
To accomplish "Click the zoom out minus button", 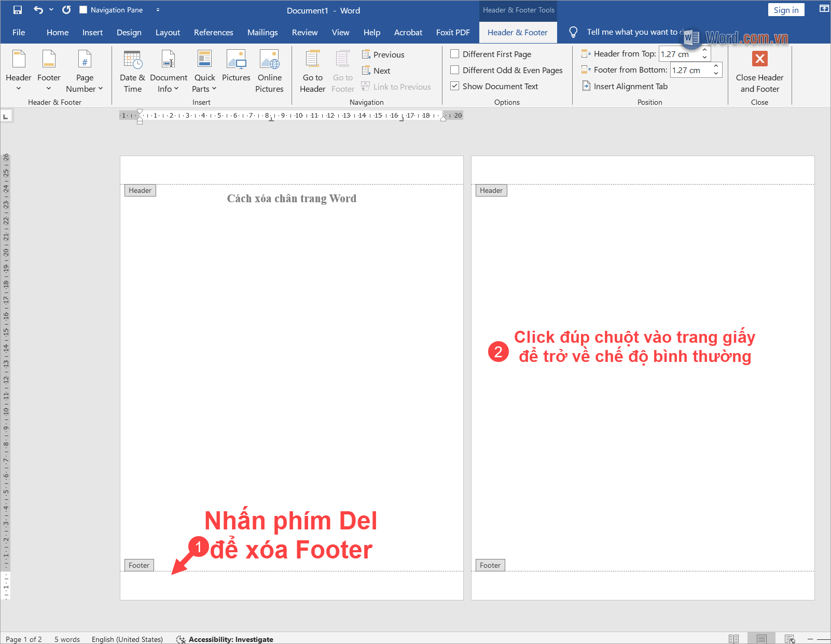I will (810, 639).
